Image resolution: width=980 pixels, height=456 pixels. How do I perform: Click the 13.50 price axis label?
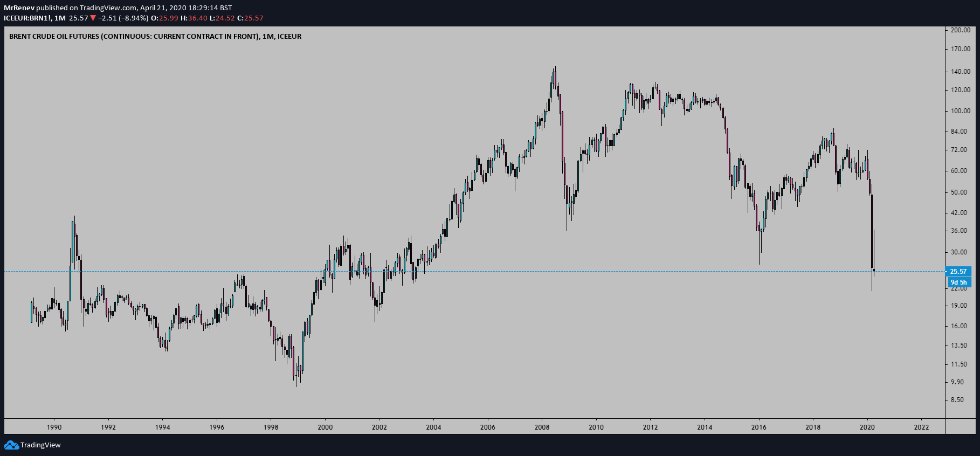point(959,346)
